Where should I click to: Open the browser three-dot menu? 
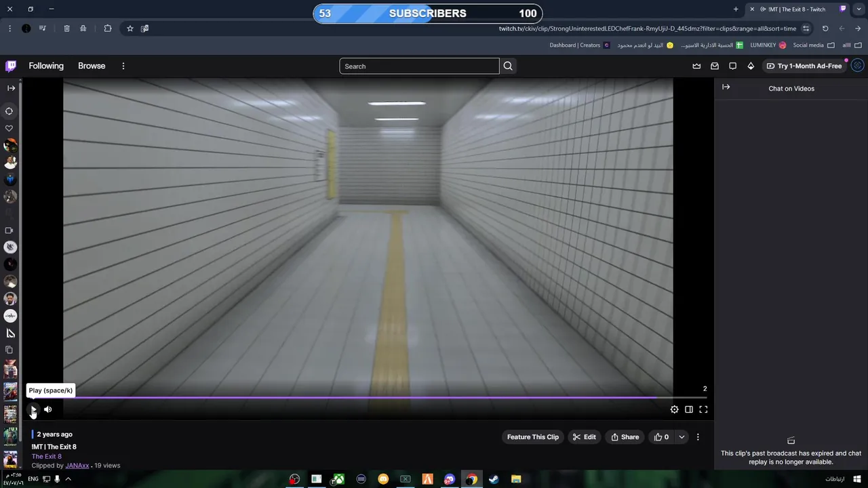tap(9, 28)
